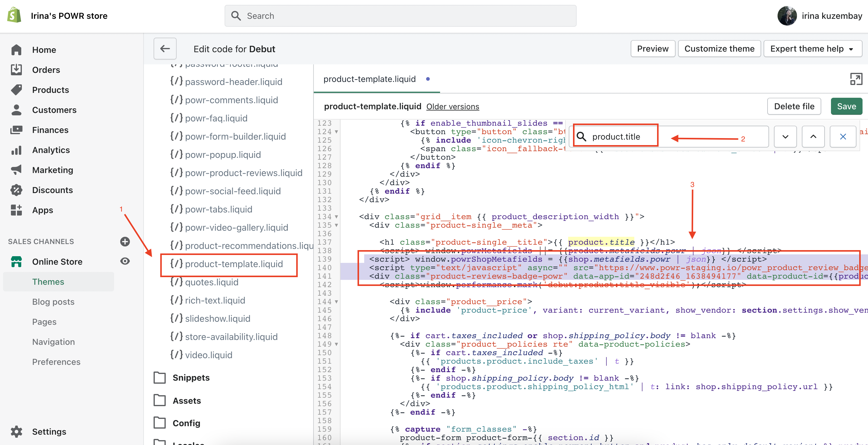Open quotes.liquid file
Viewport: 868px width, 445px height.
pyautogui.click(x=205, y=282)
